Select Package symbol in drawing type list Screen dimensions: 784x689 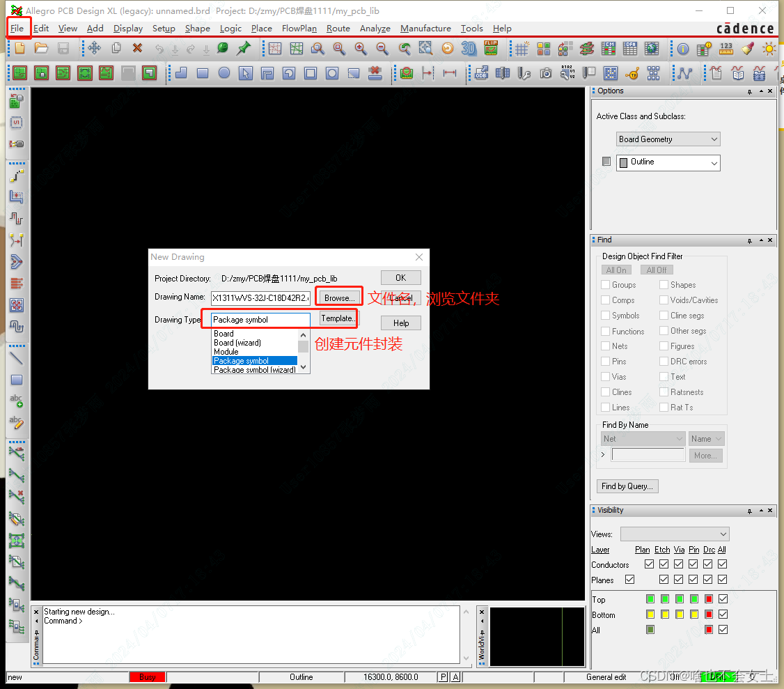255,361
